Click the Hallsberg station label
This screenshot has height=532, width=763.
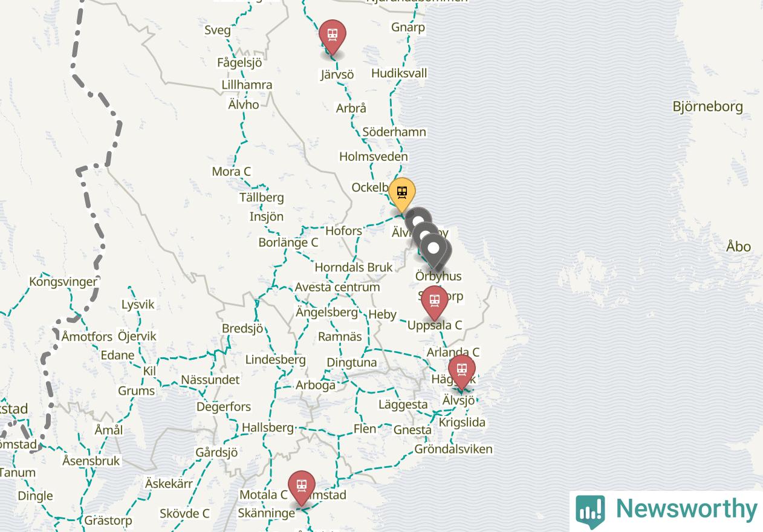click(x=267, y=427)
